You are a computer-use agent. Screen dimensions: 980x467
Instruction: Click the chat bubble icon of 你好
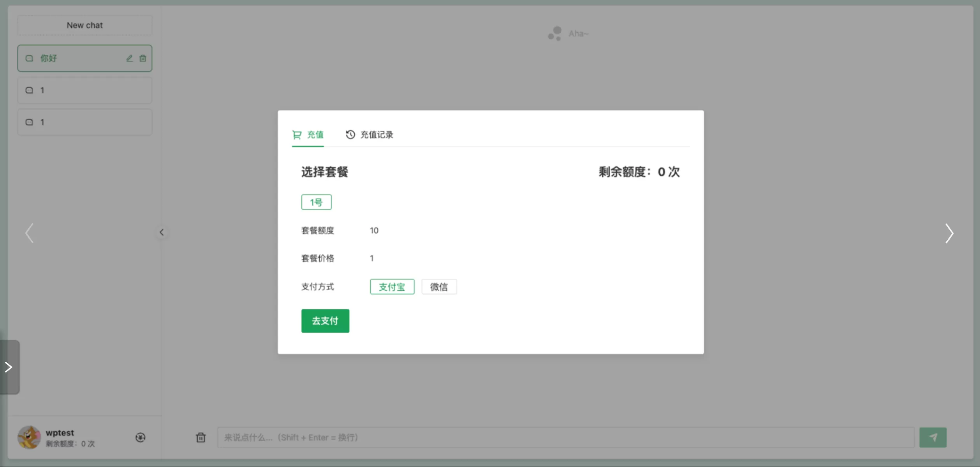pyautogui.click(x=29, y=58)
